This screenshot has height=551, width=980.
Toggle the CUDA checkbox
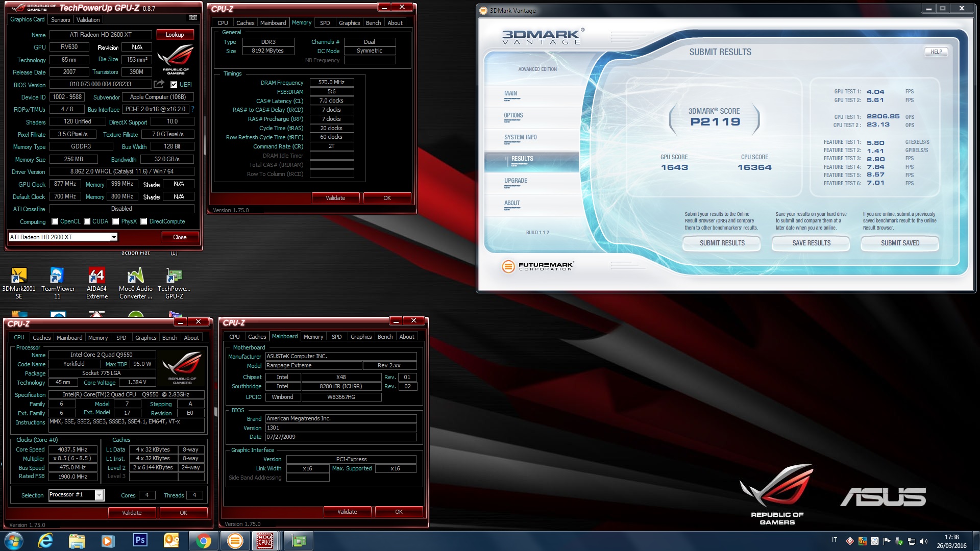point(87,221)
